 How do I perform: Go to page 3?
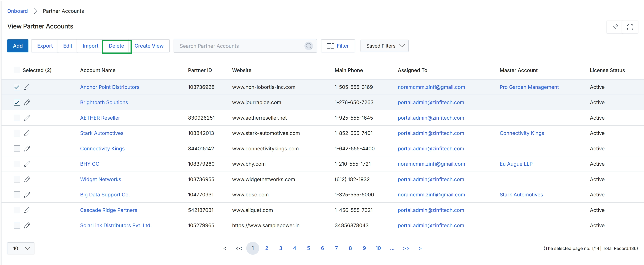point(280,248)
